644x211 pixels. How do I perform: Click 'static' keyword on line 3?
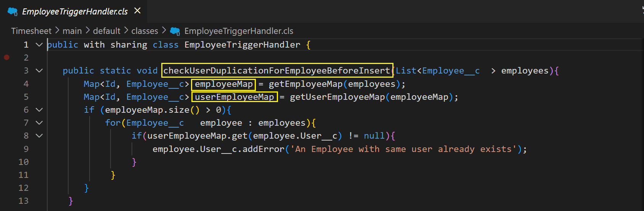[116, 70]
